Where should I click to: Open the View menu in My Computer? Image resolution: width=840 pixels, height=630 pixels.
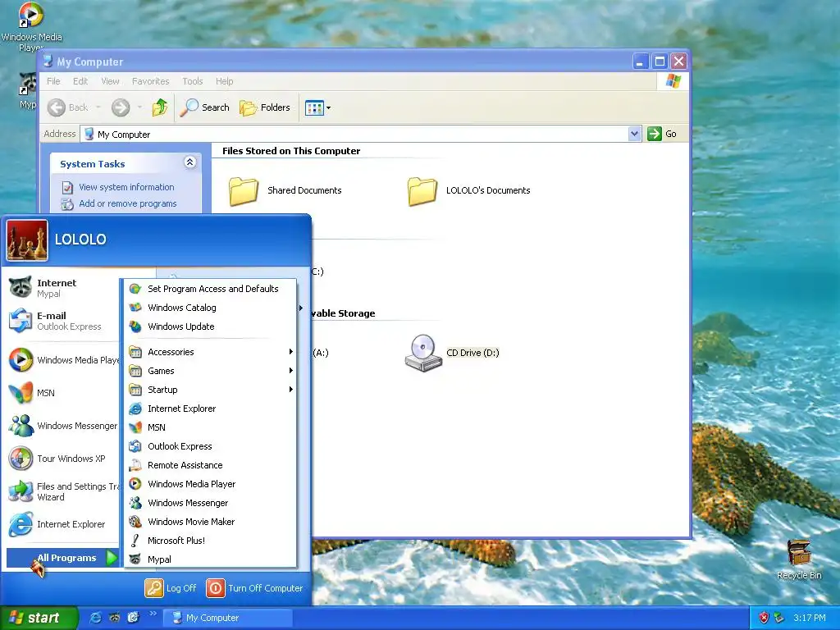pyautogui.click(x=110, y=81)
